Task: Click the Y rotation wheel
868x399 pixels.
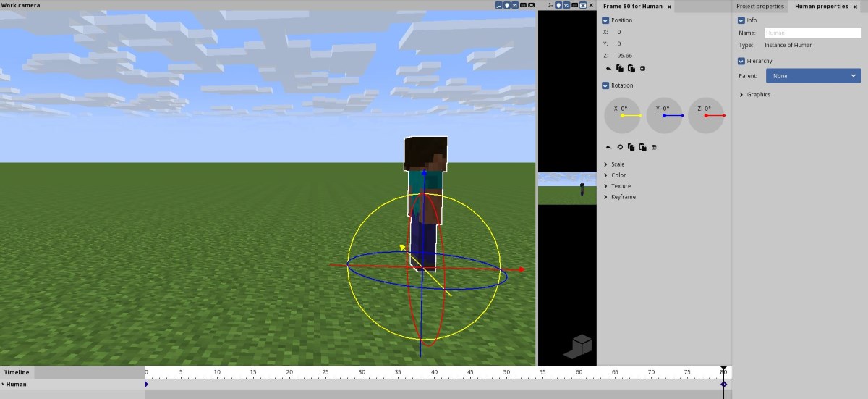Action: (x=665, y=116)
